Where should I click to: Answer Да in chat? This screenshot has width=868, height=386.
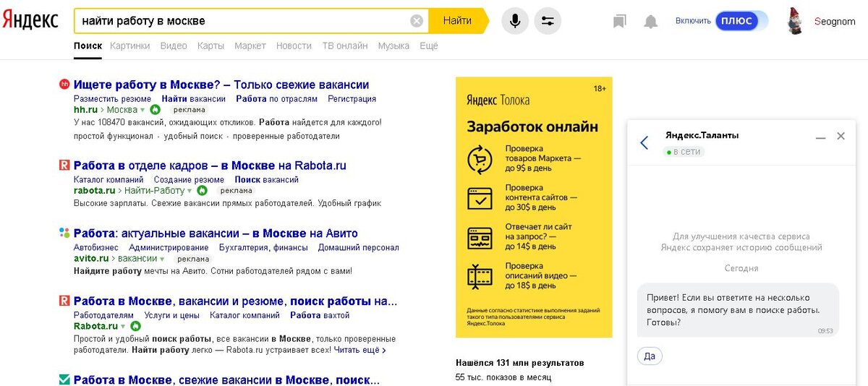tap(650, 356)
